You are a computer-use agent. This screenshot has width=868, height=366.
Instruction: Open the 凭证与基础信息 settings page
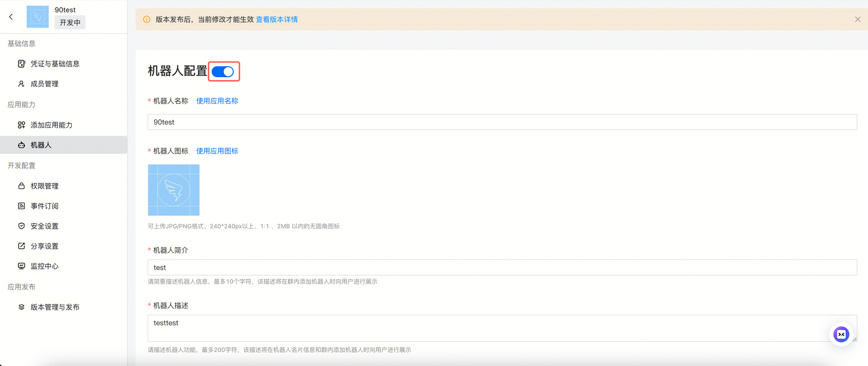pyautogui.click(x=53, y=63)
